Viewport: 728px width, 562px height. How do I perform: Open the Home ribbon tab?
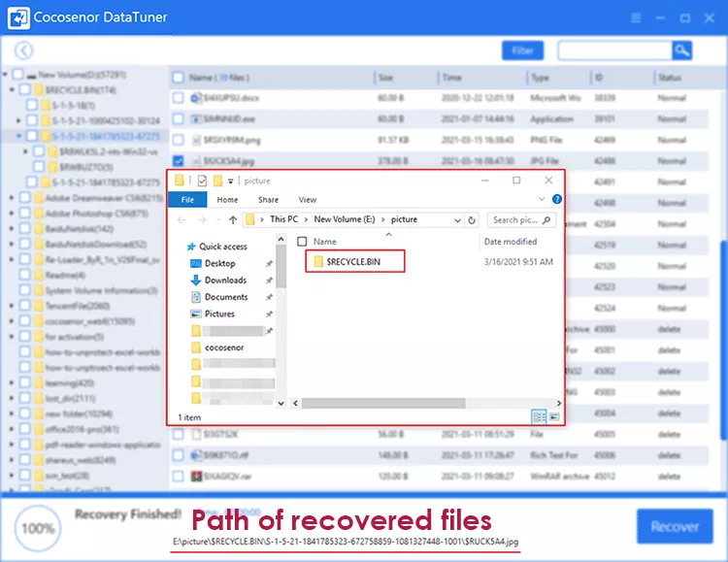[x=227, y=200]
